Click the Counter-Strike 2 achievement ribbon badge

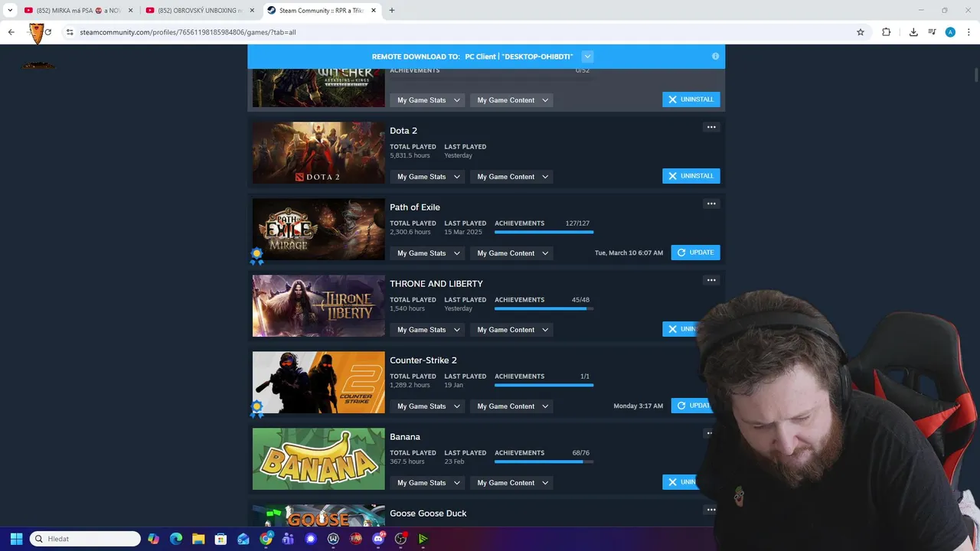pos(256,409)
